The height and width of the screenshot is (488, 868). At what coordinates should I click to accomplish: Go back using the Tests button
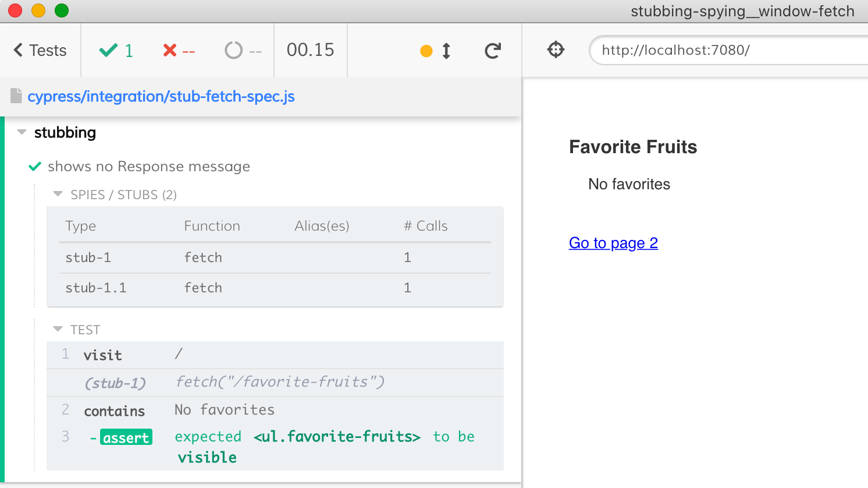(40, 51)
